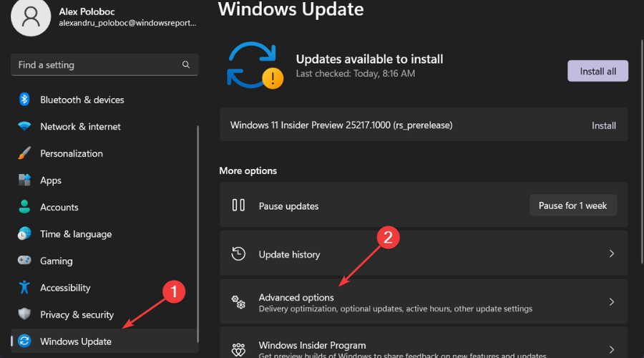The width and height of the screenshot is (644, 358).
Task: Click the Accounts person icon
Action: click(x=24, y=207)
